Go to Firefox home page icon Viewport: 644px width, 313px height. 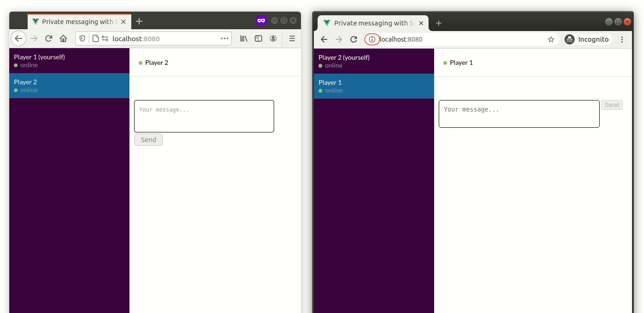[63, 38]
